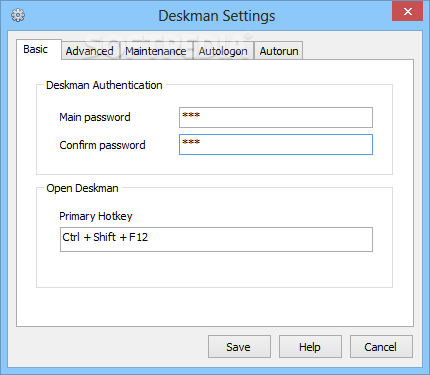Go to the Autorun tab
430x375 pixels.
click(279, 51)
